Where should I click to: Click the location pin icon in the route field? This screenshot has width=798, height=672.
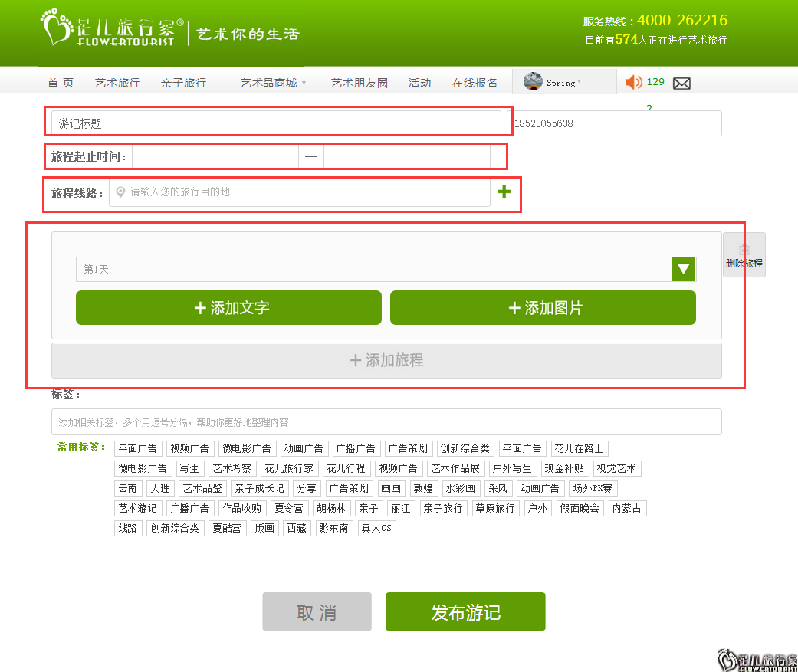(120, 192)
